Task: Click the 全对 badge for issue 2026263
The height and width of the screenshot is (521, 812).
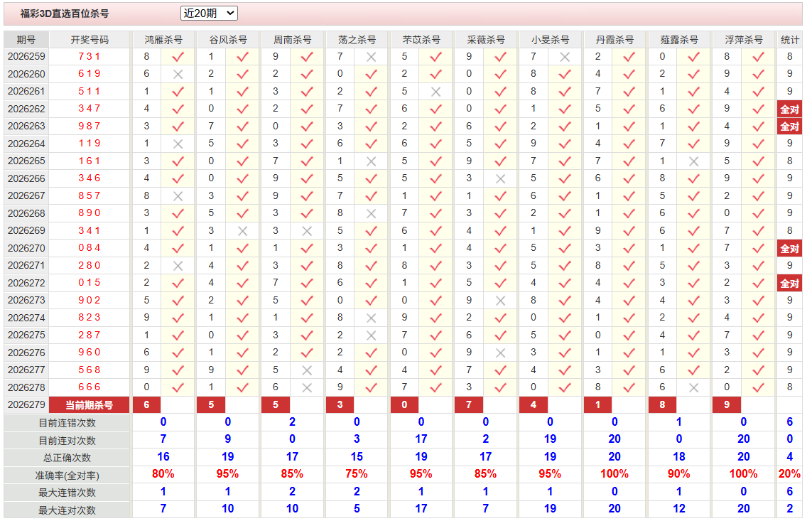Action: coord(789,127)
